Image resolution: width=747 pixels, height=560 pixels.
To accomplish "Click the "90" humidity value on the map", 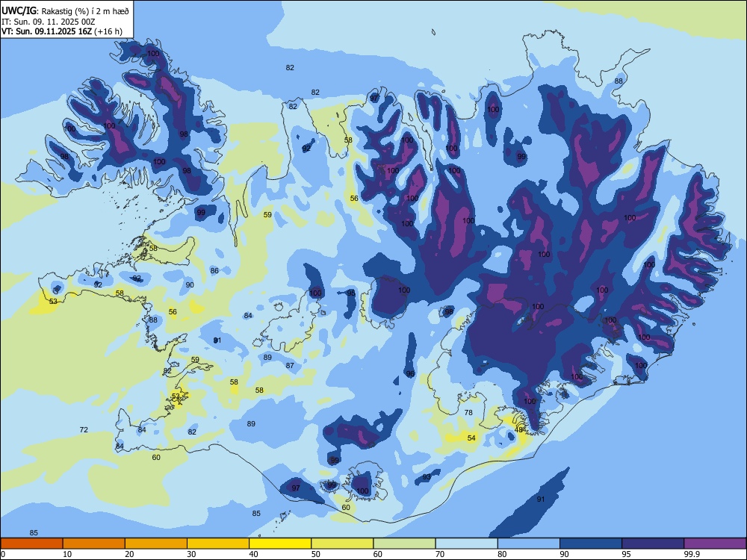I will tap(190, 285).
